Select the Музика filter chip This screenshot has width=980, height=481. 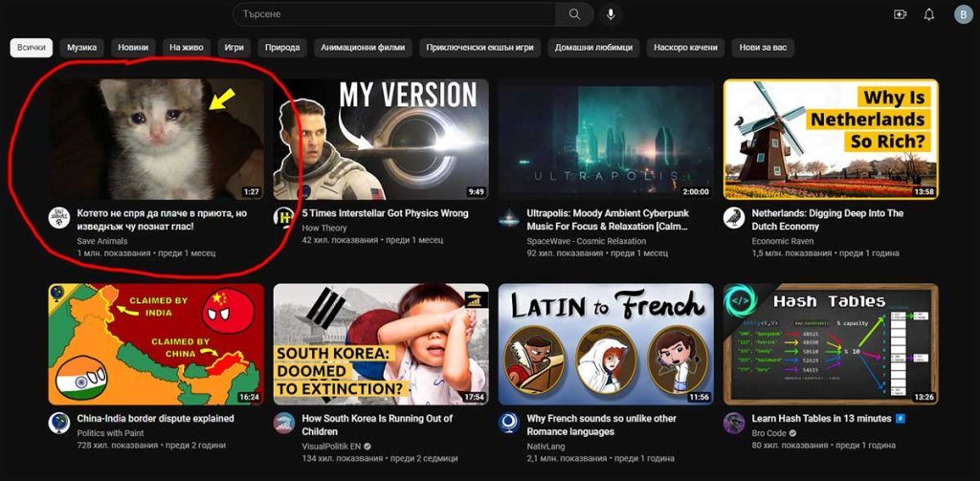coord(83,48)
